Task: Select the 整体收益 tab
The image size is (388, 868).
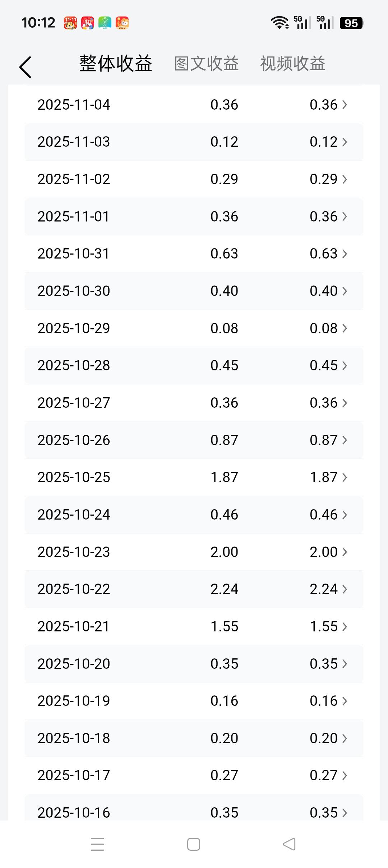Action: click(x=116, y=64)
